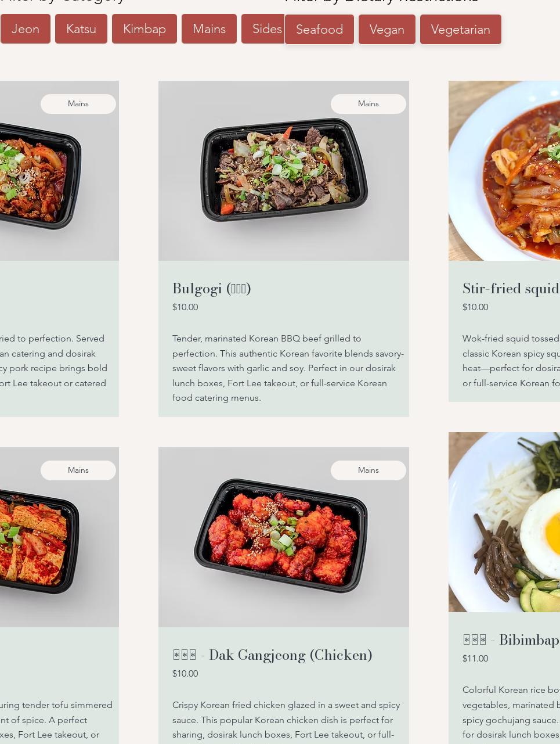The height and width of the screenshot is (744, 560).
Task: Click the Bulgogi item title
Action: pyautogui.click(x=212, y=289)
